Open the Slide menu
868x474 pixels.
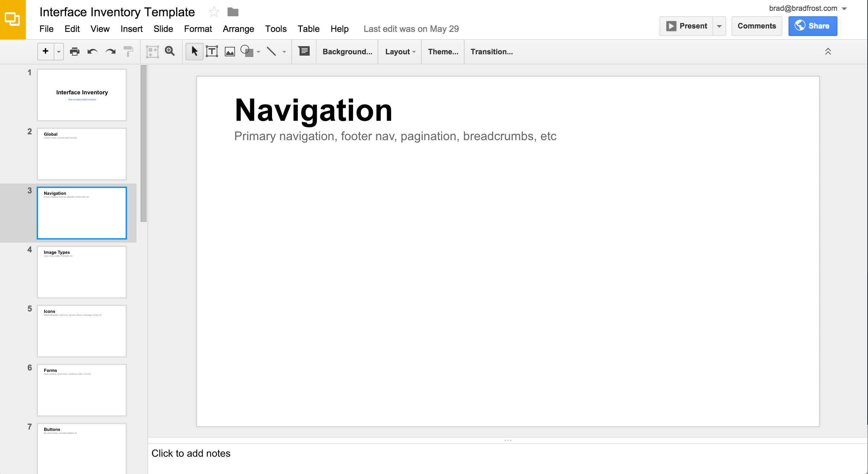tap(163, 29)
